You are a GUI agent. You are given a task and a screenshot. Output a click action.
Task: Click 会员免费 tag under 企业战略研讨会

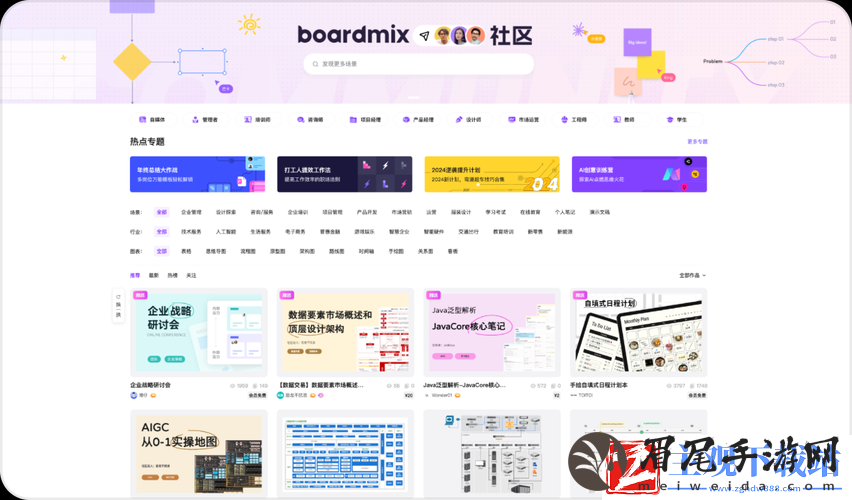tap(258, 396)
